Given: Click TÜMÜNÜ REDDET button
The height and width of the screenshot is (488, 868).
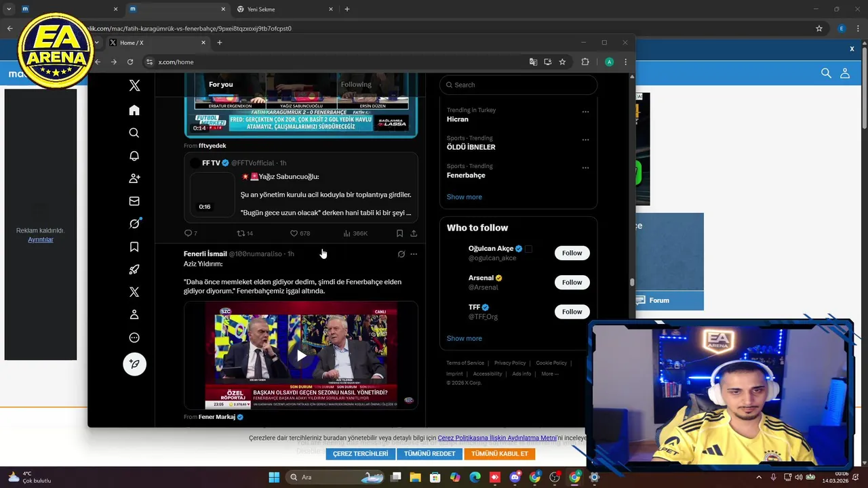Looking at the screenshot, I should coord(430,454).
